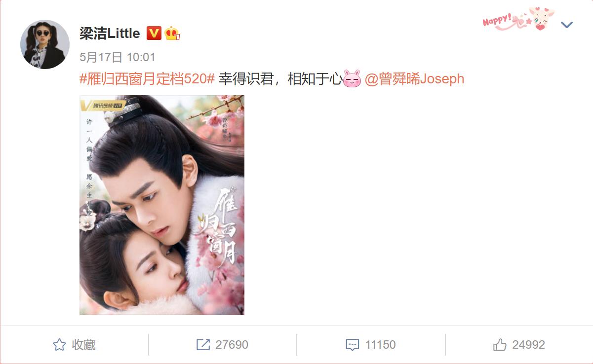Screen dimensions: 593x364
Task: Click the star favorite icon
Action: point(59,345)
